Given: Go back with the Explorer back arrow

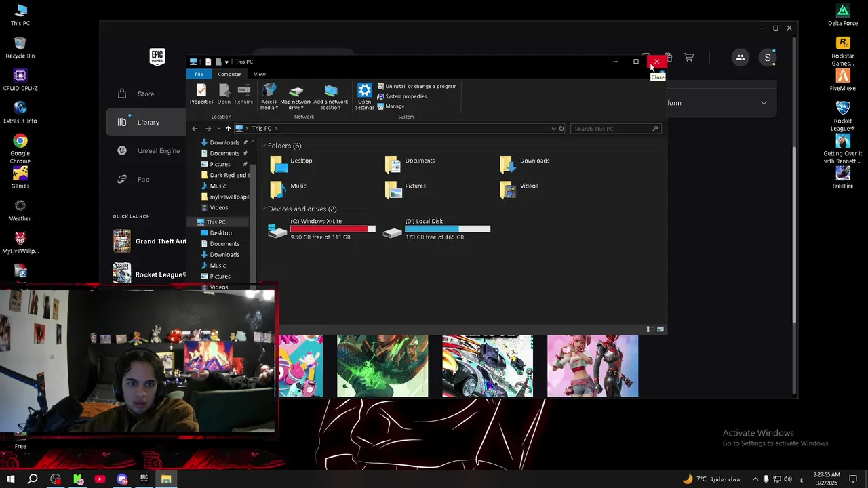Looking at the screenshot, I should point(195,129).
